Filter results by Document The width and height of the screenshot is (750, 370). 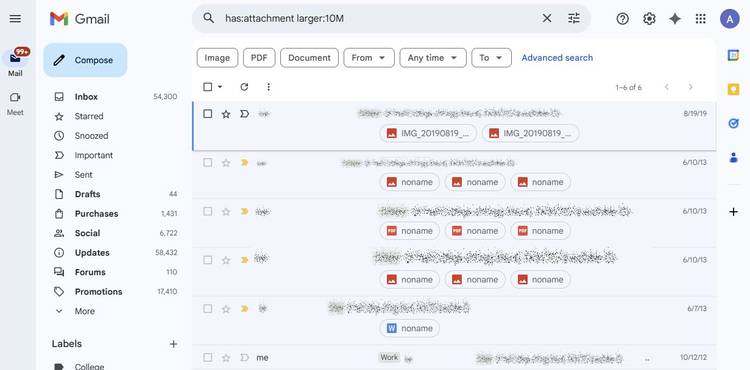click(309, 58)
